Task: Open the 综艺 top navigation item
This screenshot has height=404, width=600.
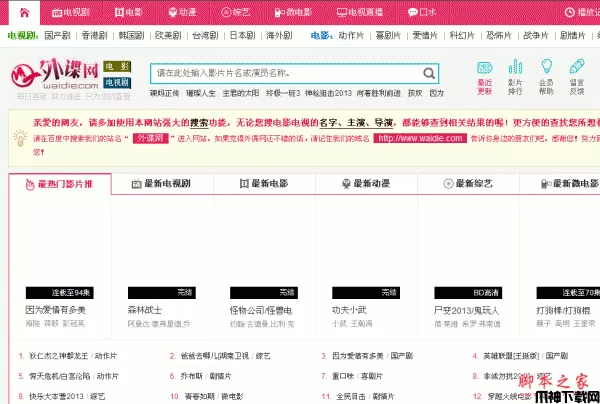Action: coord(235,12)
